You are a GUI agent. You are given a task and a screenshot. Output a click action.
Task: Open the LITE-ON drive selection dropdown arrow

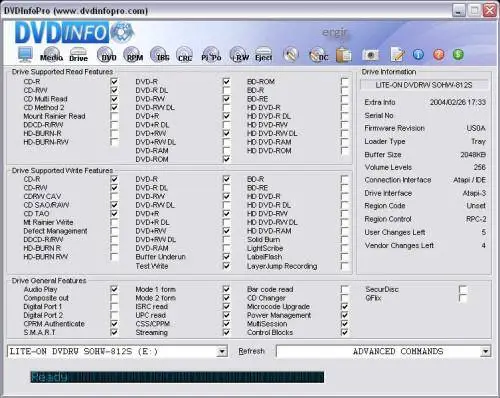tap(222, 351)
